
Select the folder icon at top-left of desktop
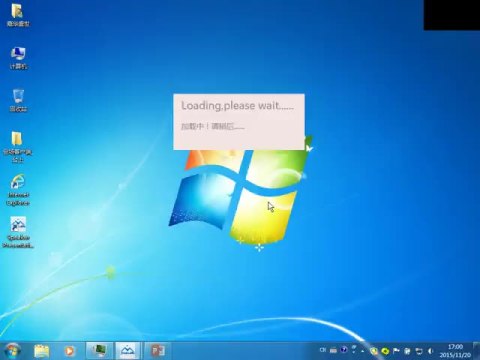(x=18, y=15)
